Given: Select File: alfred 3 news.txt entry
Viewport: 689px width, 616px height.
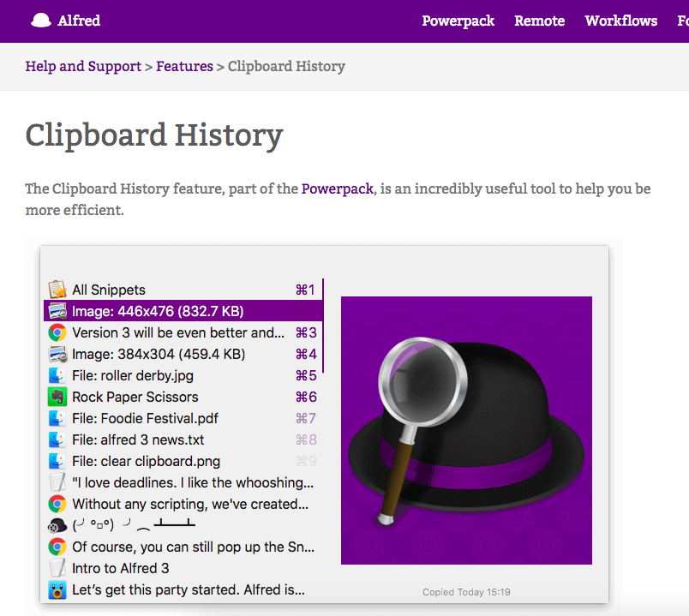Looking at the screenshot, I should [138, 440].
